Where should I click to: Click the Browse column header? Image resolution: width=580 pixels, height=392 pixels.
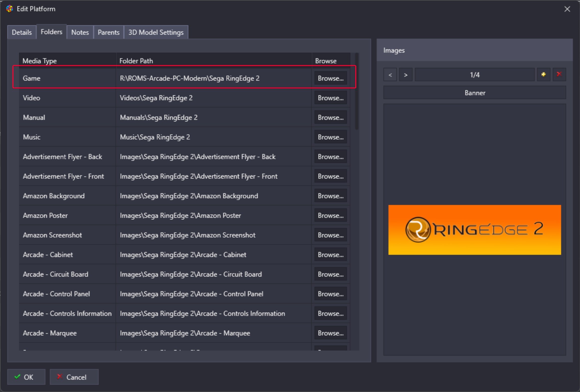331,60
